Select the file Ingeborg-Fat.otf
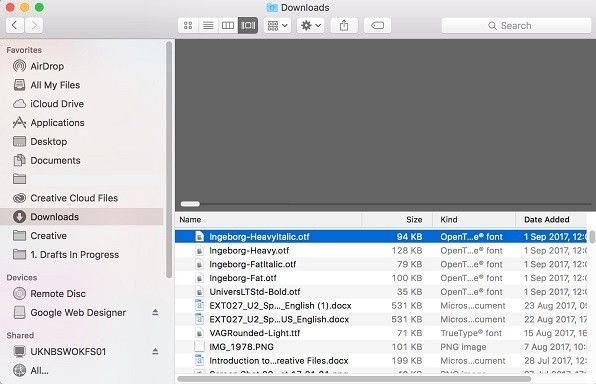Viewport: 596px width, 384px height. click(x=382, y=278)
